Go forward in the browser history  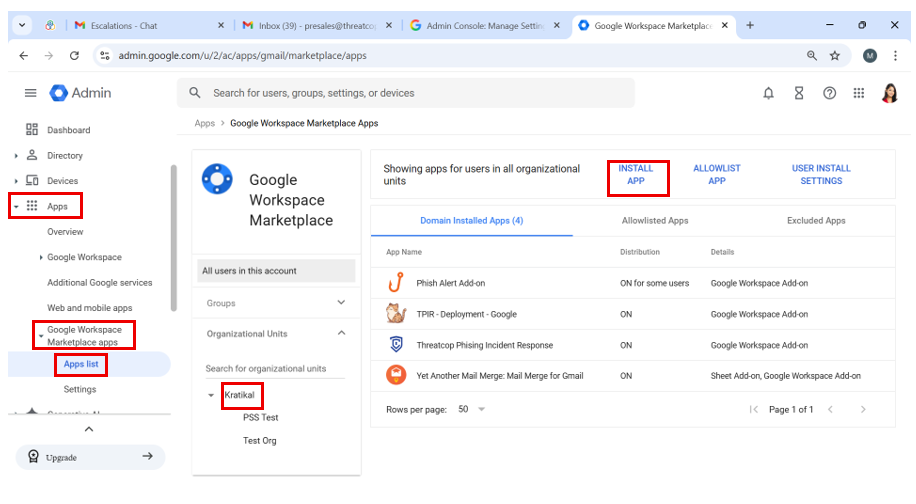(x=49, y=55)
